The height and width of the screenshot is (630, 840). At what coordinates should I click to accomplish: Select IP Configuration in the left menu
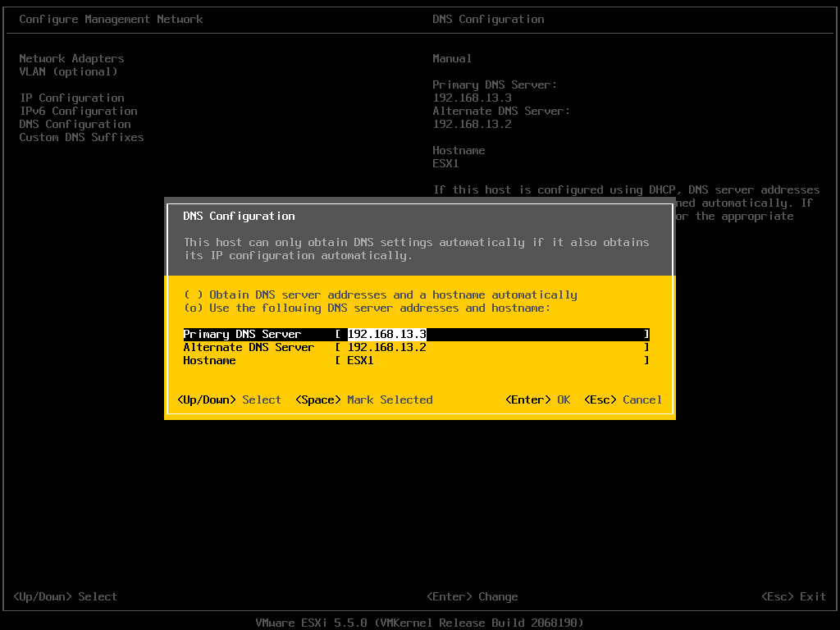click(71, 98)
